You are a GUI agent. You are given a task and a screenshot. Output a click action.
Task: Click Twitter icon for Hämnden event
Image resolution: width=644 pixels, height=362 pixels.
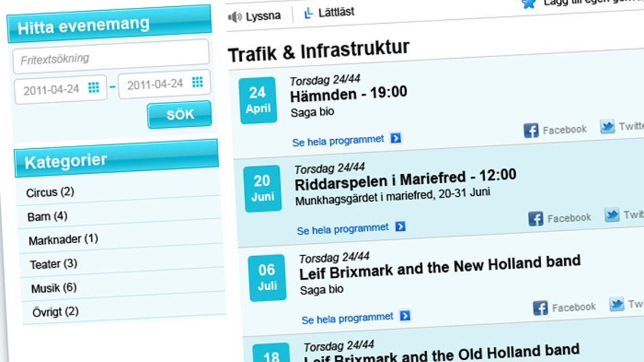click(607, 127)
